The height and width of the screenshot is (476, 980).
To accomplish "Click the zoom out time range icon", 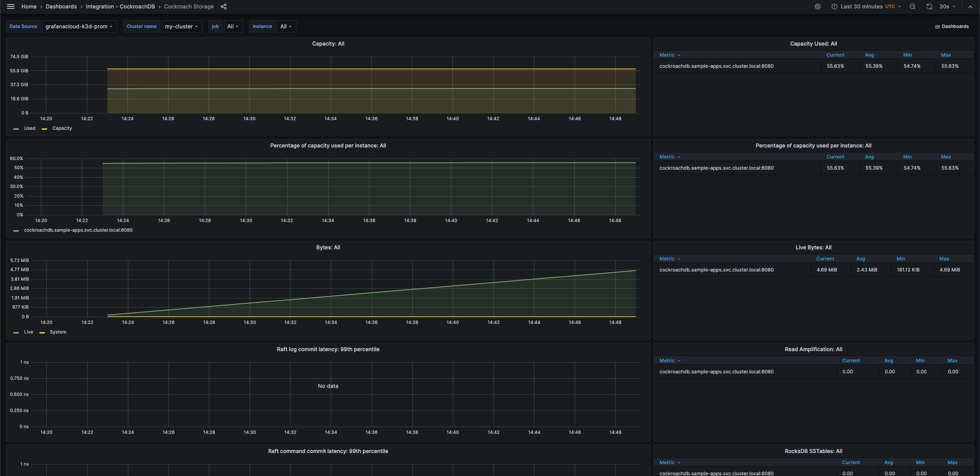I will (x=912, y=7).
